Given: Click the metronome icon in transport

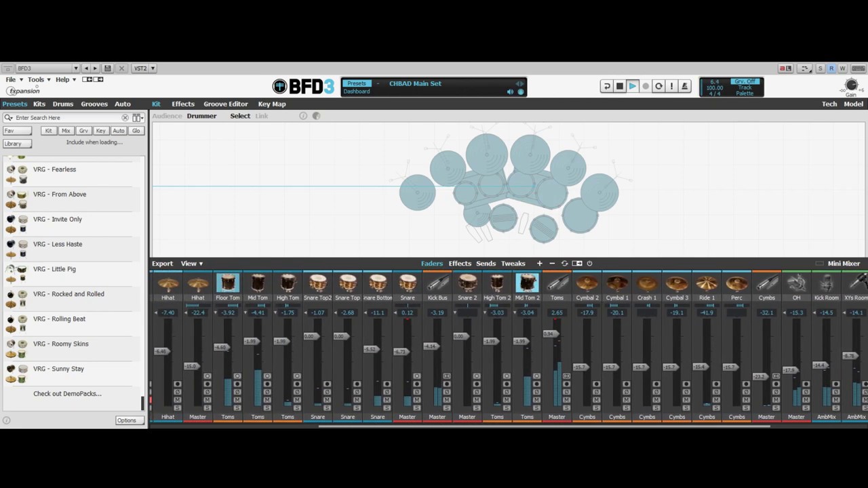Looking at the screenshot, I should click(684, 86).
